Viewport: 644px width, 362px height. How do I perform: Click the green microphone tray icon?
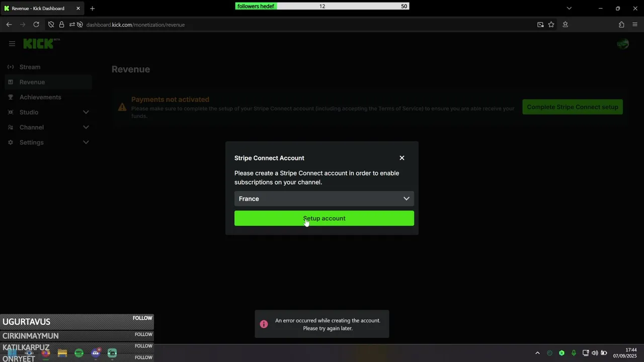click(574, 353)
